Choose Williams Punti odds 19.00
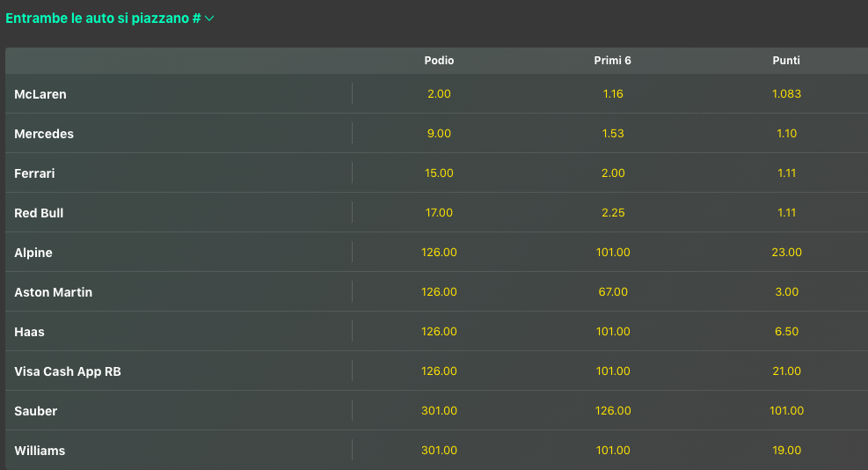The image size is (868, 470). coord(786,451)
